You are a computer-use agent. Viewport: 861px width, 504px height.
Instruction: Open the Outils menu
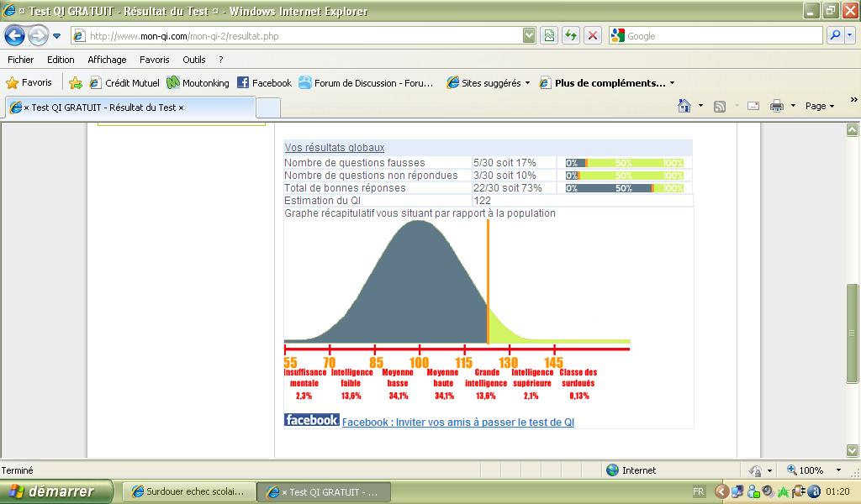pyautogui.click(x=193, y=60)
